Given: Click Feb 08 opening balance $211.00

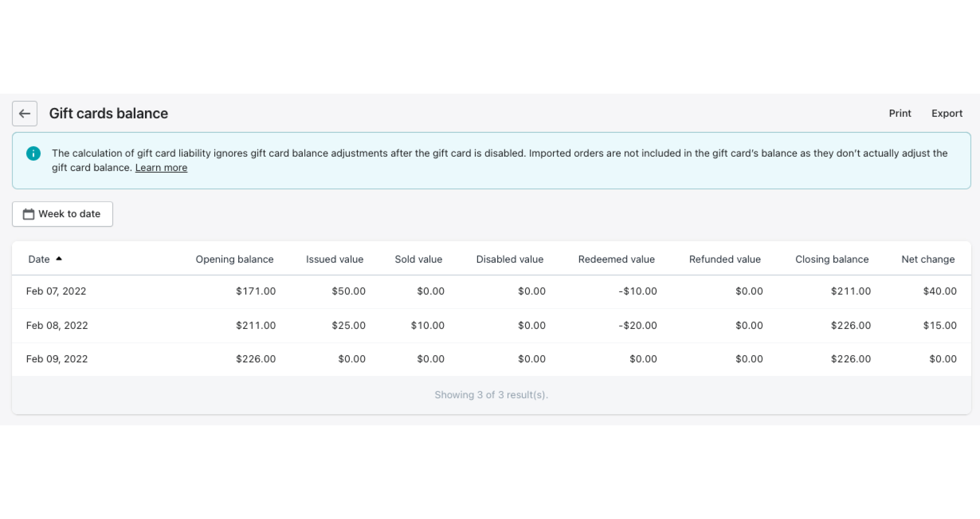Looking at the screenshot, I should [256, 326].
